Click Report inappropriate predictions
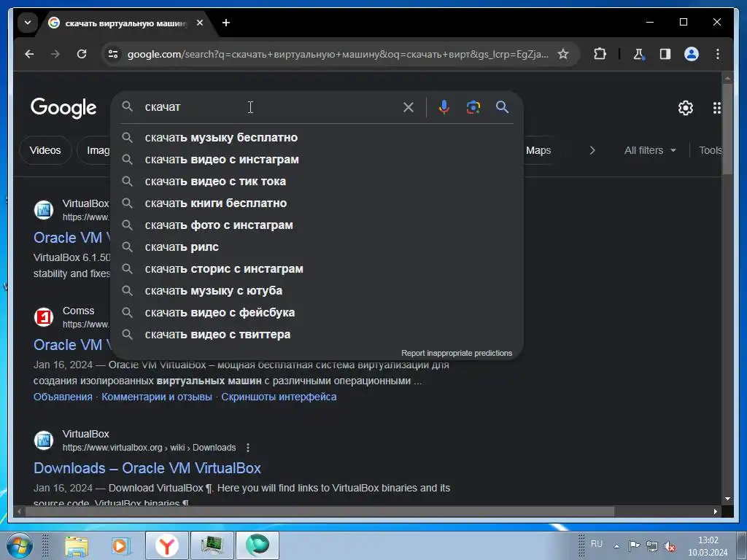747x560 pixels. pyautogui.click(x=457, y=354)
